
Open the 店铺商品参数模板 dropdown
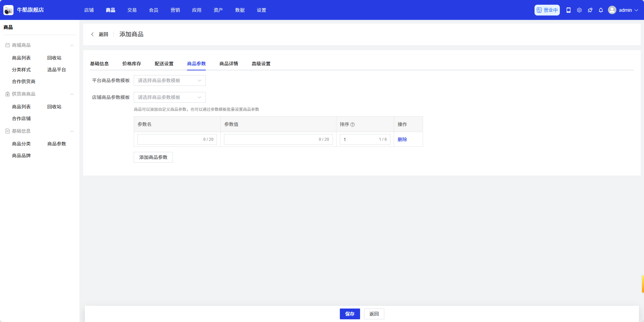click(169, 97)
